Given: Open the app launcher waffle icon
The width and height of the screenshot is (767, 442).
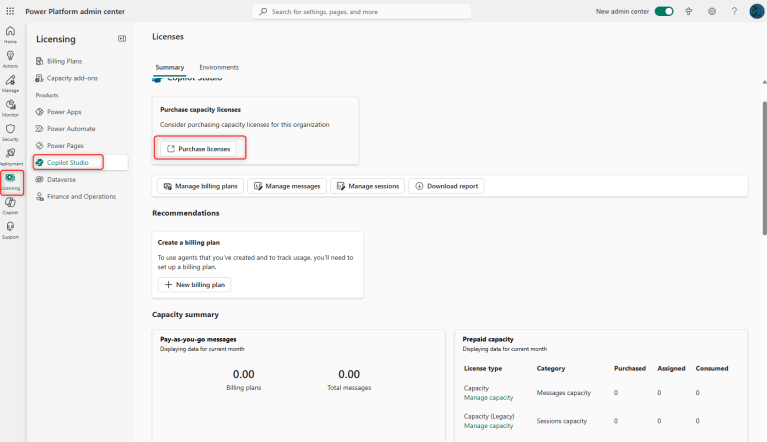Looking at the screenshot, I should point(10,11).
